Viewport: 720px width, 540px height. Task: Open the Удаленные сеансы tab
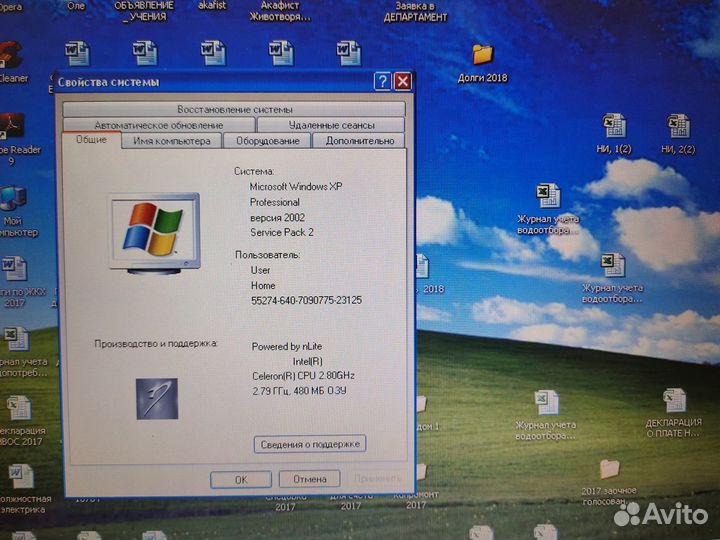331,125
